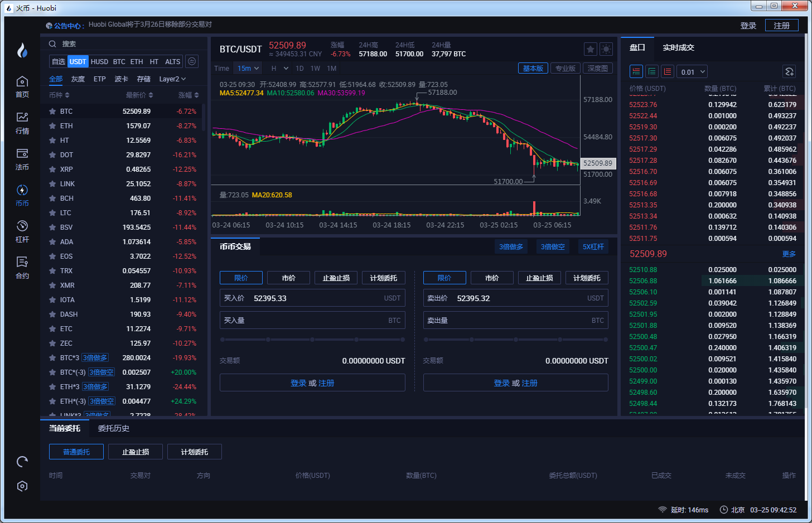Select 市价 market order in buy panel
Viewport: 812px width, 523px height.
pyautogui.click(x=289, y=278)
